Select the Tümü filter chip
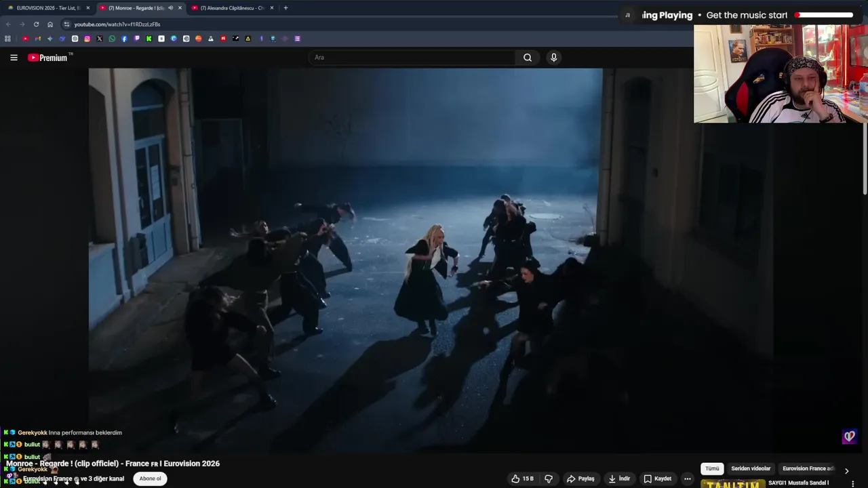 pos(712,468)
